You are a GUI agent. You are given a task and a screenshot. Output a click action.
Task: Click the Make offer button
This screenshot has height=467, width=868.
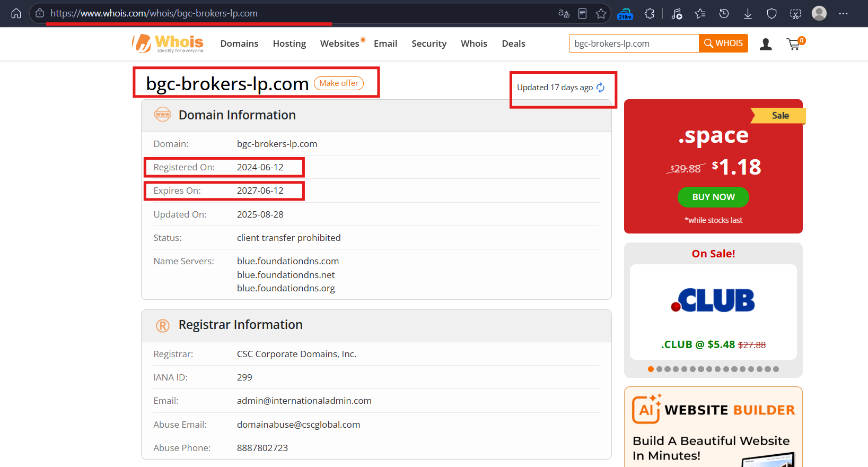339,83
